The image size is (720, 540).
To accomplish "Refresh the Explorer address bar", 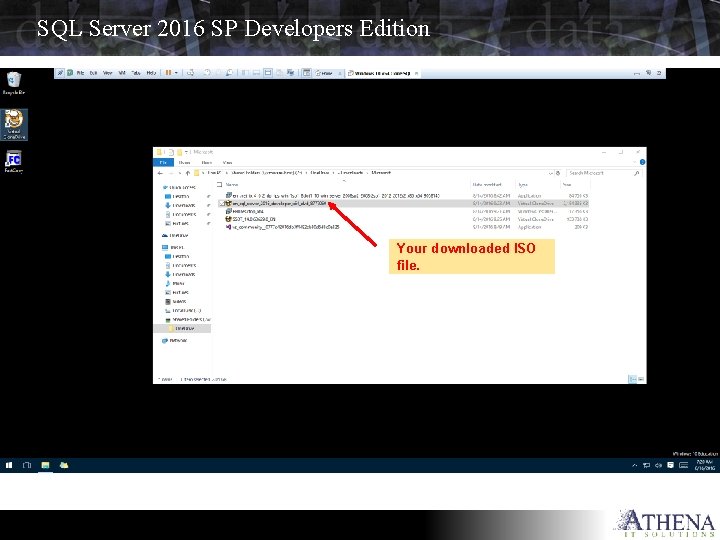I will pyautogui.click(x=558, y=173).
